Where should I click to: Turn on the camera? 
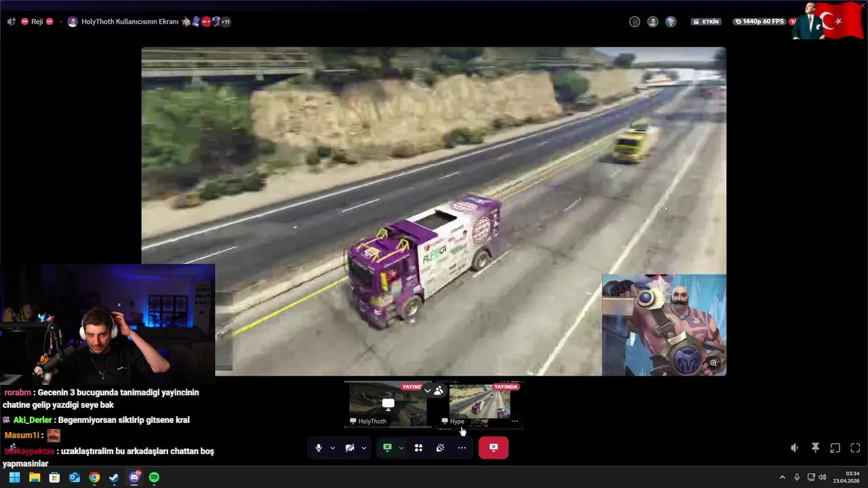[350, 448]
